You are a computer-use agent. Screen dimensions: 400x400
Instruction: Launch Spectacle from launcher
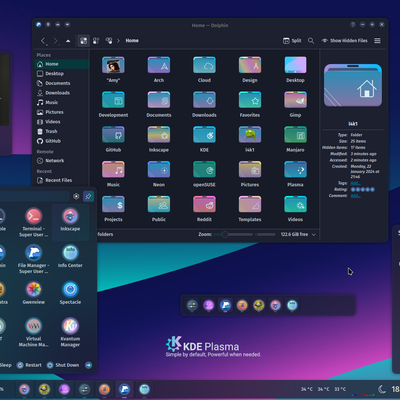(x=70, y=293)
